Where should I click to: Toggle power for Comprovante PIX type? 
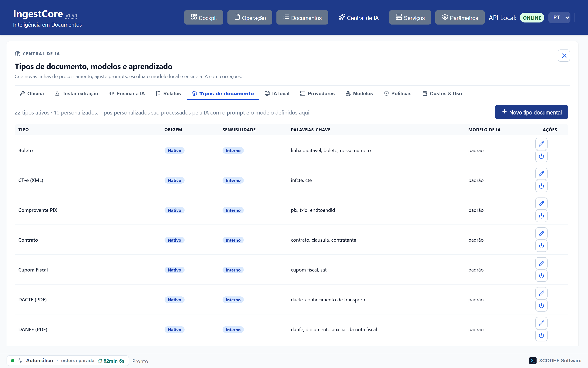(x=541, y=216)
